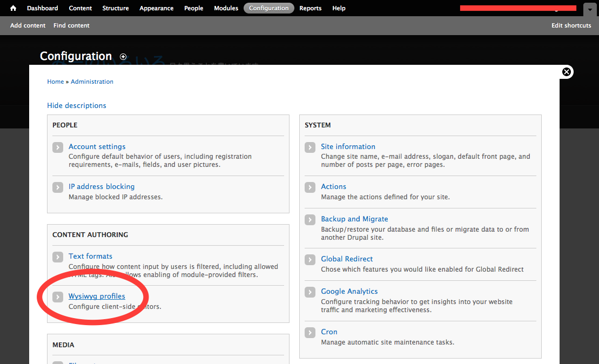
Task: Click arrow icon beside Actions
Action: pos(310,187)
